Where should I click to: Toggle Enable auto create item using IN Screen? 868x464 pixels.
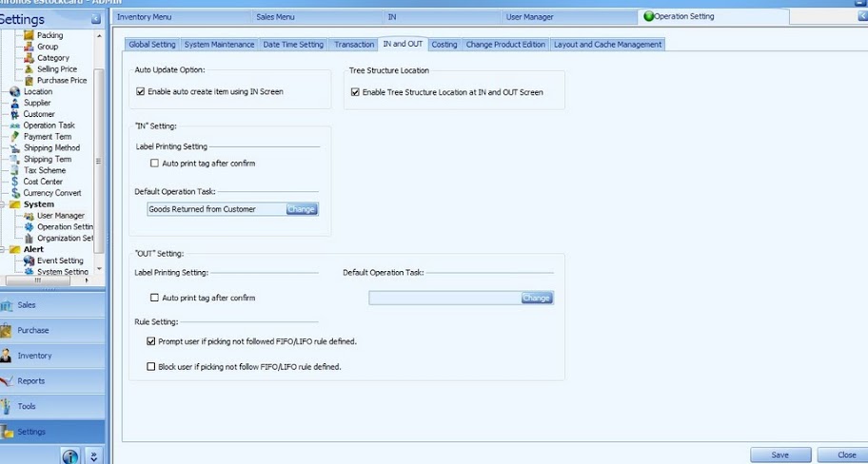(140, 92)
